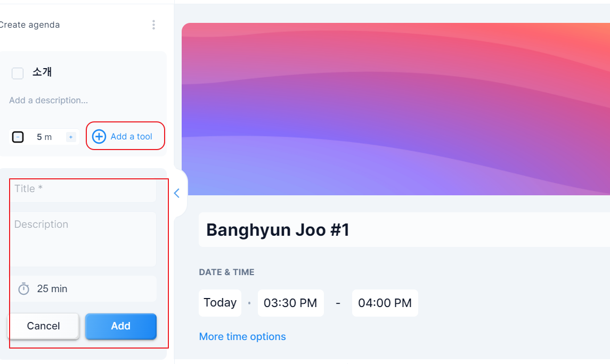Viewport: 610px width, 364px height.
Task: Click the Add a tool label
Action: click(132, 136)
